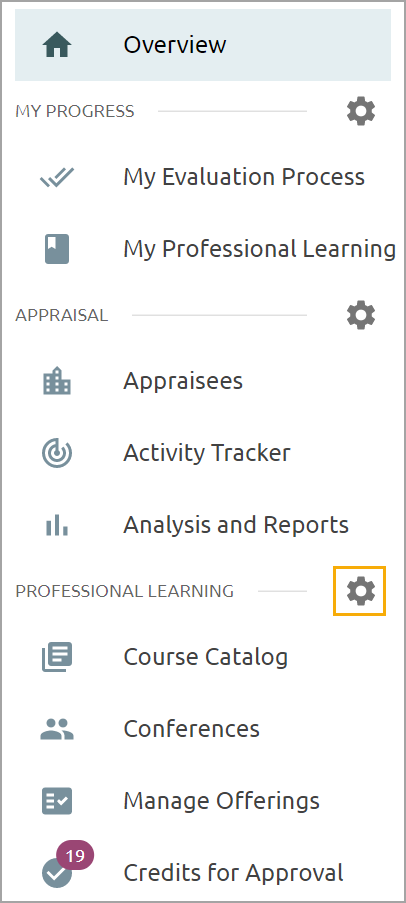The image size is (406, 903).
Task: Open Professional Learning gear settings
Action: 361,591
